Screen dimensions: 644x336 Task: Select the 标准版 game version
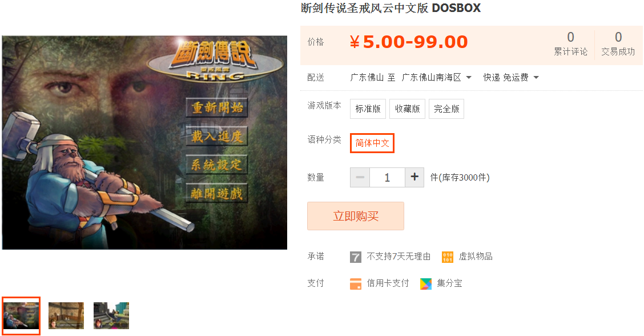[x=368, y=109]
